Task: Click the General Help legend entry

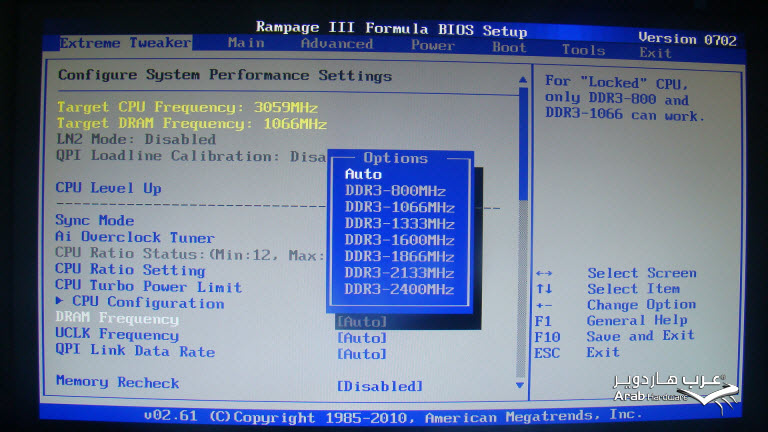Action: (x=611, y=321)
